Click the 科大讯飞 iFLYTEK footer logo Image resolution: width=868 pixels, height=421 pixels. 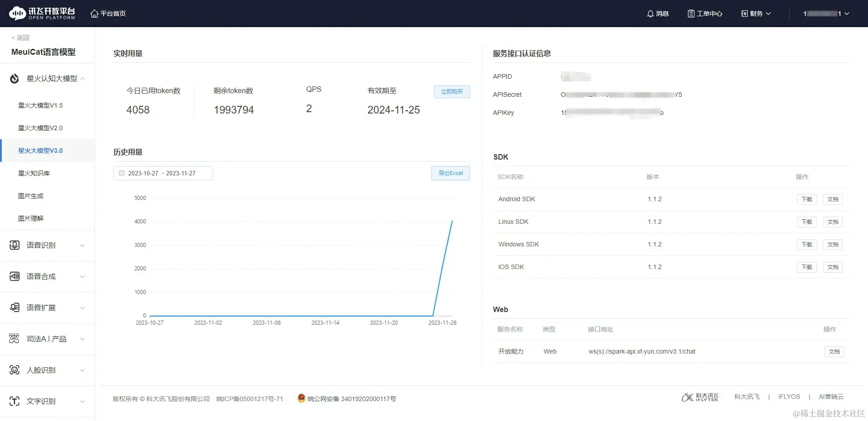(x=700, y=397)
